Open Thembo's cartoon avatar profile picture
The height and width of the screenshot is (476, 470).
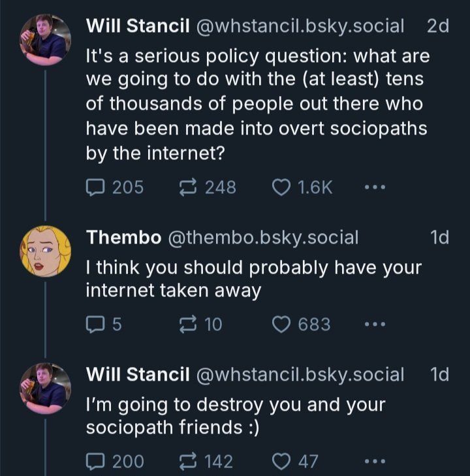[x=45, y=252]
